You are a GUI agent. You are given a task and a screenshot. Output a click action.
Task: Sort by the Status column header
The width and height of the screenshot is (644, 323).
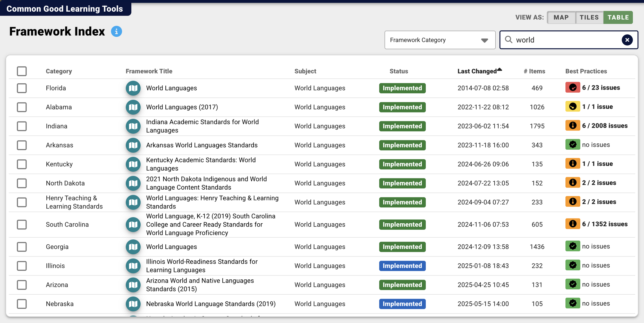399,71
